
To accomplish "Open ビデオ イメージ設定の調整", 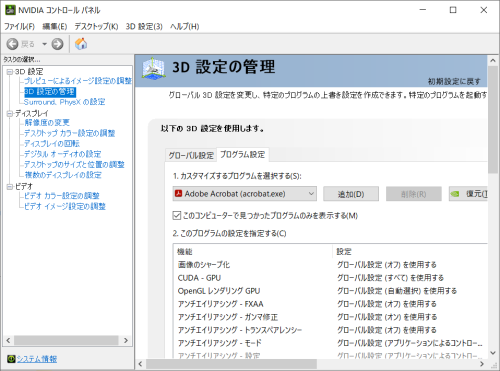I will click(x=65, y=206).
